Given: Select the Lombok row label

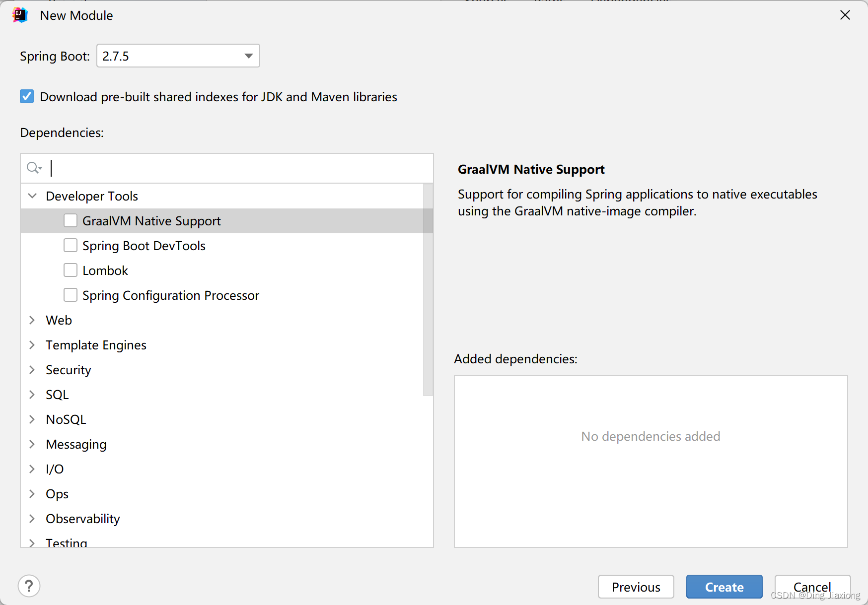Looking at the screenshot, I should (105, 270).
